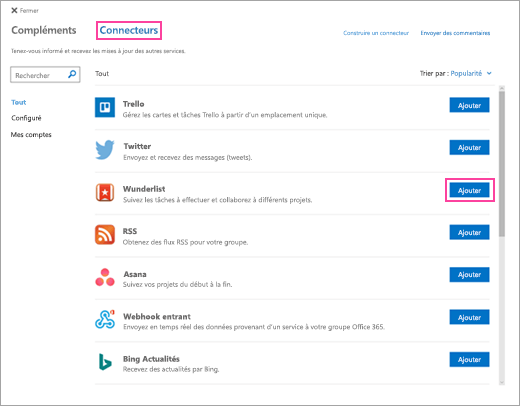The height and width of the screenshot is (406, 520).
Task: Add the Bing Actualités connector
Action: click(x=469, y=359)
